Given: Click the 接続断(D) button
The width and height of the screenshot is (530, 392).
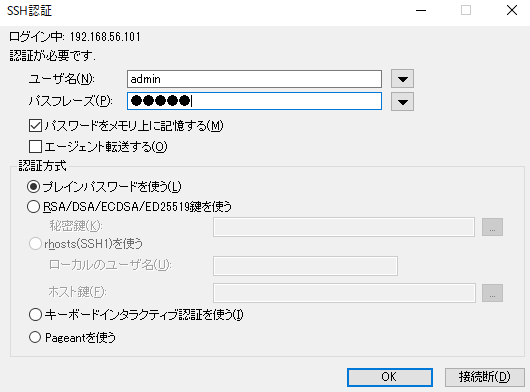Looking at the screenshot, I should (485, 377).
